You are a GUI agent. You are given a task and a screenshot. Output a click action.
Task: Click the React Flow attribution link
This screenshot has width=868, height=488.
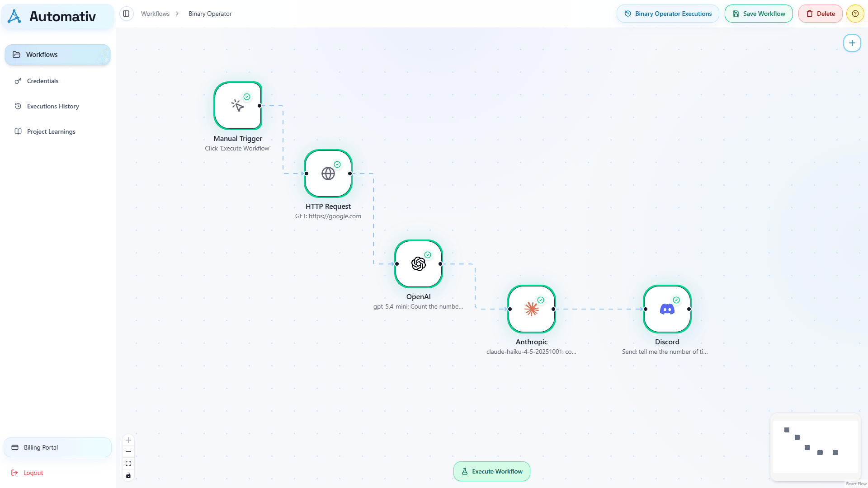pyautogui.click(x=856, y=484)
